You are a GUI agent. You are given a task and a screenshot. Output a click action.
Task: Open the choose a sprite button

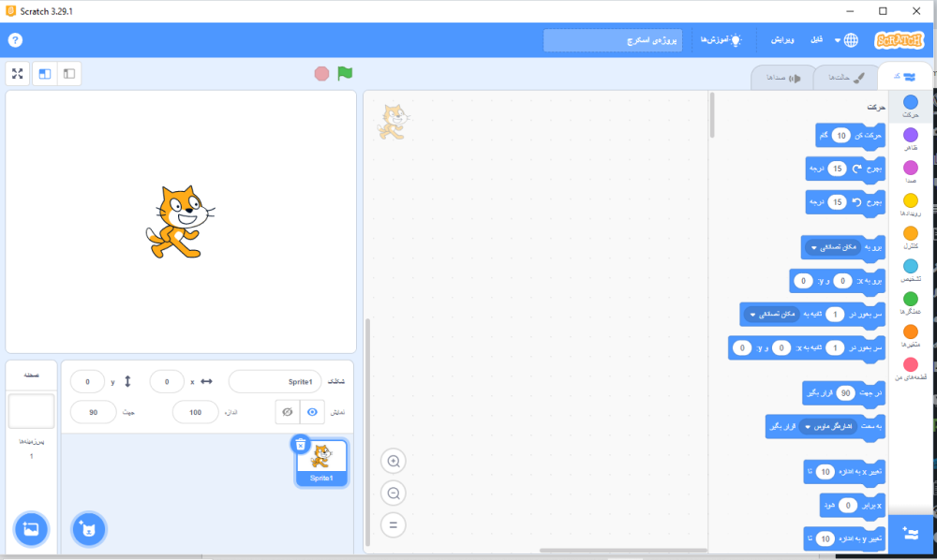coord(89,529)
